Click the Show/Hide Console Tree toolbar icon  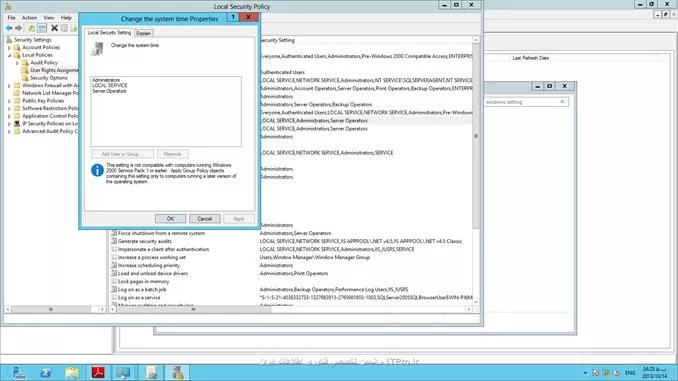[x=42, y=29]
